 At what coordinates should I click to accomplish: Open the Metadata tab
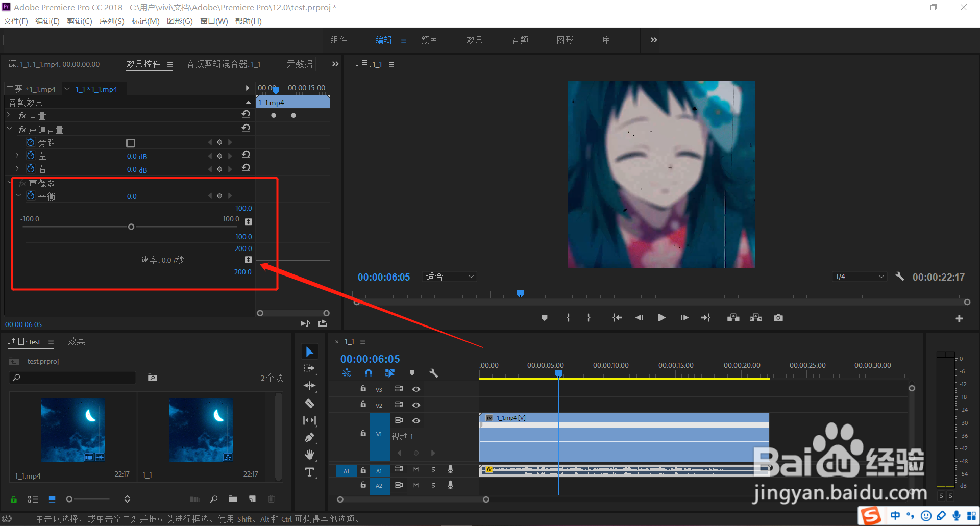click(300, 64)
